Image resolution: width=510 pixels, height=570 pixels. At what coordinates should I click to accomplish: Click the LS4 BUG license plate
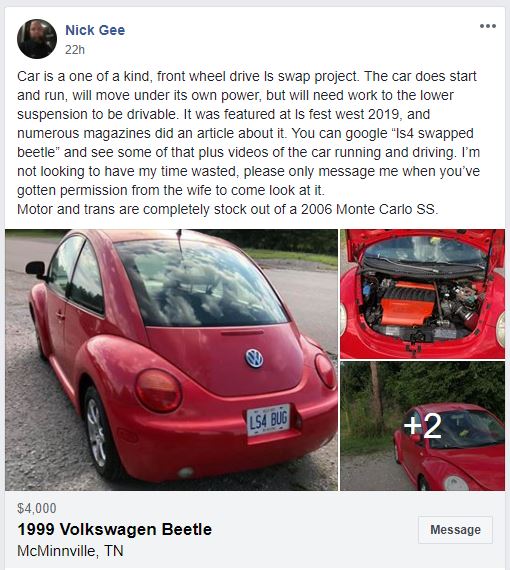click(x=268, y=420)
